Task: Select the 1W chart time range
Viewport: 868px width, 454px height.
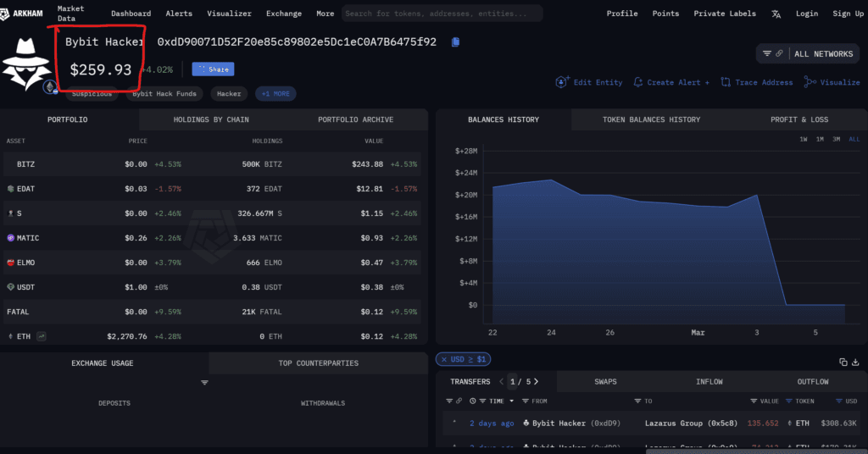Action: pos(803,139)
